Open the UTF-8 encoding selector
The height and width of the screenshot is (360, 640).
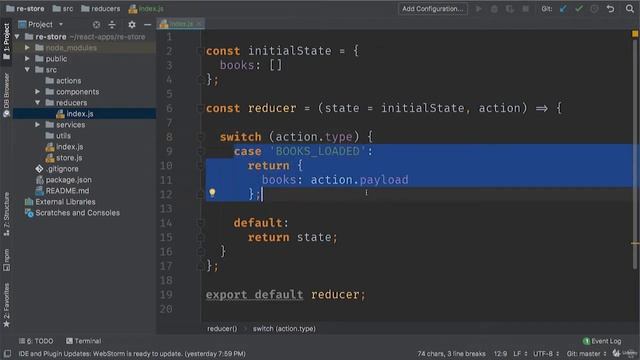click(546, 353)
